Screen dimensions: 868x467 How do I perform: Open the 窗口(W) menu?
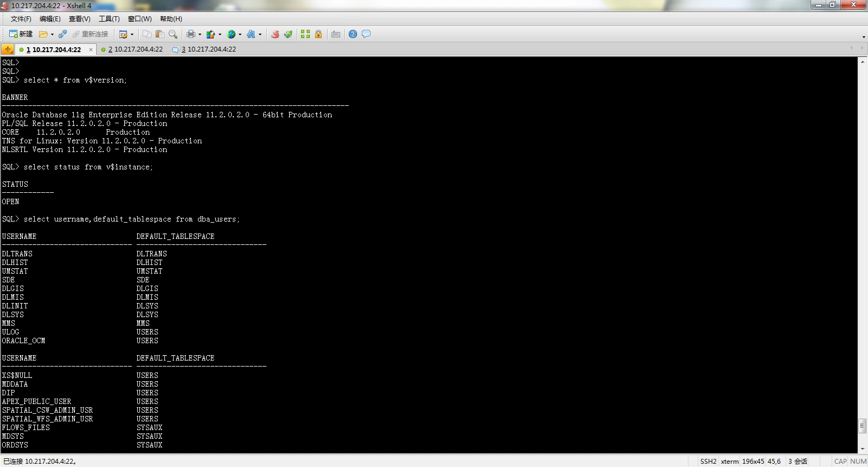point(140,19)
